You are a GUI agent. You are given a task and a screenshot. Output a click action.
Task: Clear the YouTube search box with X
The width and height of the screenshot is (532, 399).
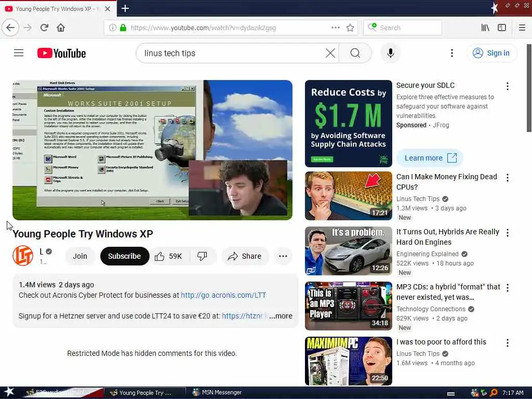coord(330,53)
